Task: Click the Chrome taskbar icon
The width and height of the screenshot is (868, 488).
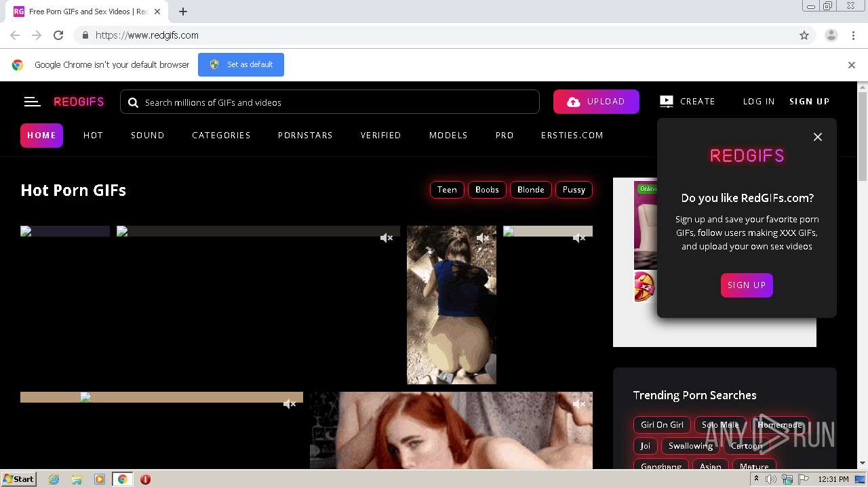Action: coord(123,479)
